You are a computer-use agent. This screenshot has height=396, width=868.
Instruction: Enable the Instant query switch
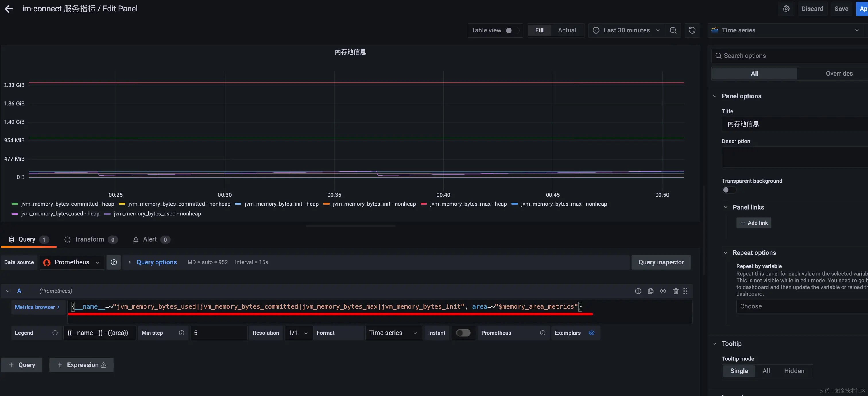463,333
